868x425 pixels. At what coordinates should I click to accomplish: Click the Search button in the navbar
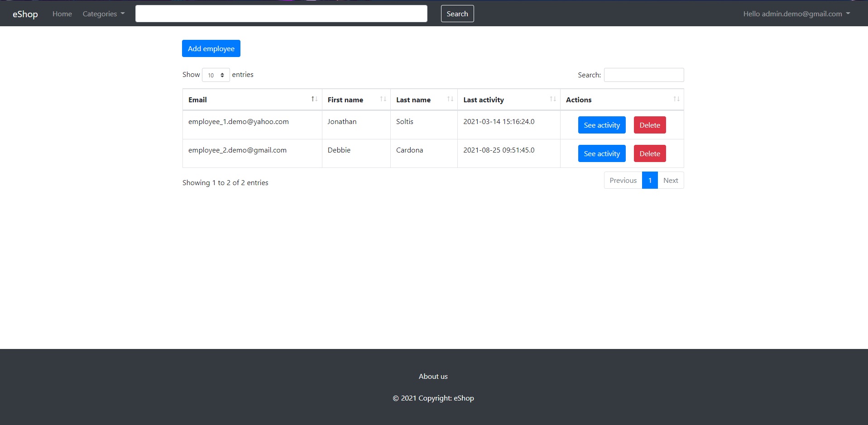point(457,14)
